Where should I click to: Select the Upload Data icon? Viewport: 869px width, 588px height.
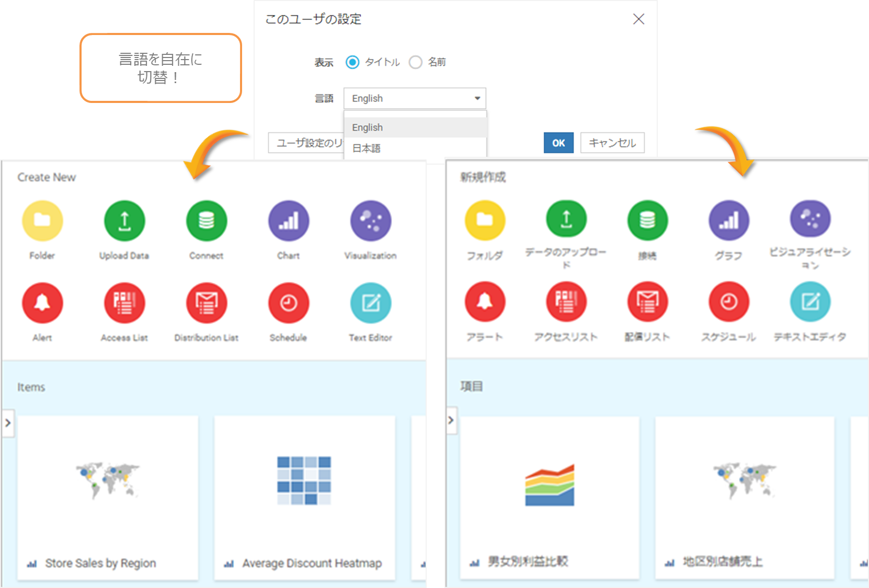pos(124,221)
